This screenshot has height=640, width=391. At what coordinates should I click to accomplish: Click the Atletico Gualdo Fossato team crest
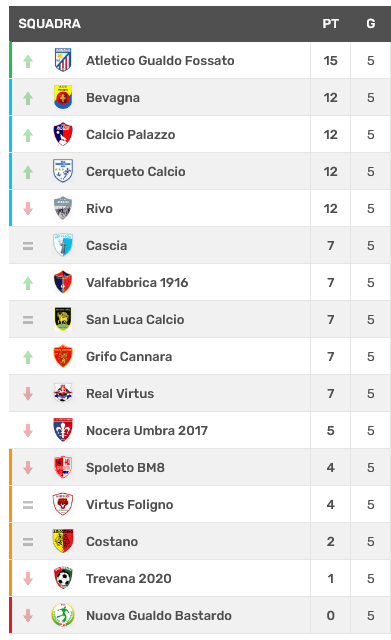pos(63,60)
